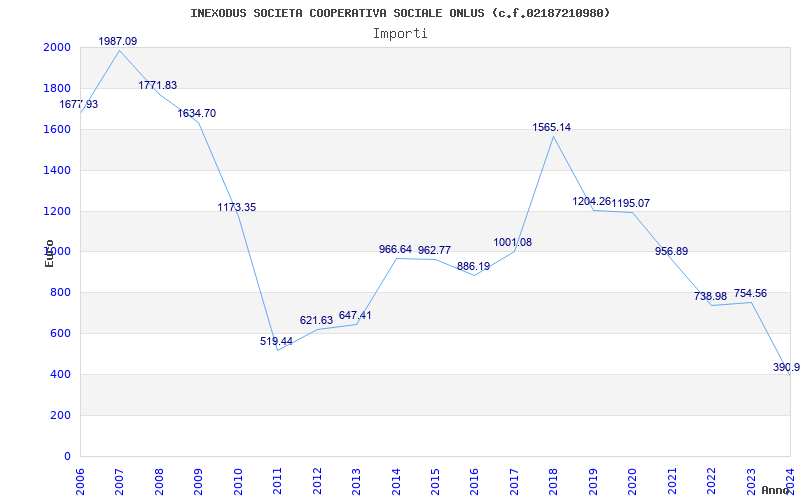Click the 2014 x-axis year label
Viewport: 800px width, 500px height.
coord(396,481)
